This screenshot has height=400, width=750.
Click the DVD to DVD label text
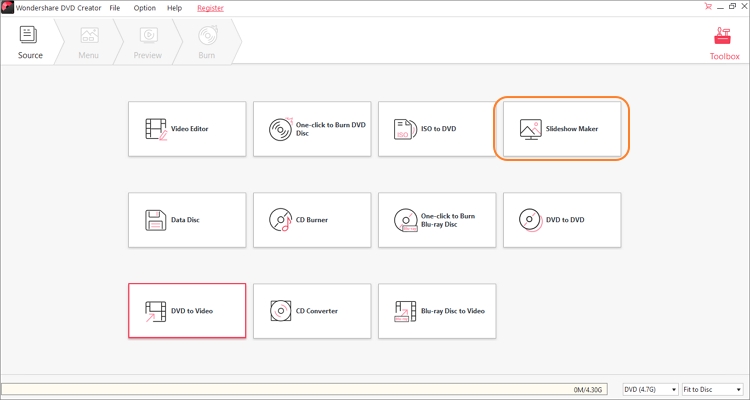point(565,220)
